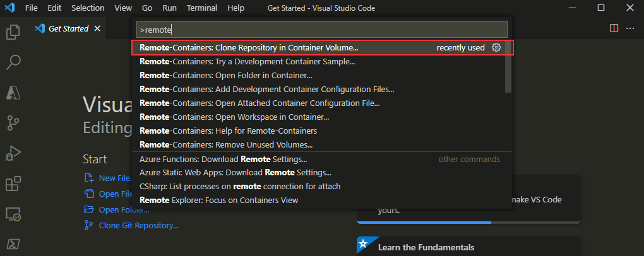Open the editor More Actions ellipsis
Image resolution: width=644 pixels, height=256 pixels.
[630, 28]
